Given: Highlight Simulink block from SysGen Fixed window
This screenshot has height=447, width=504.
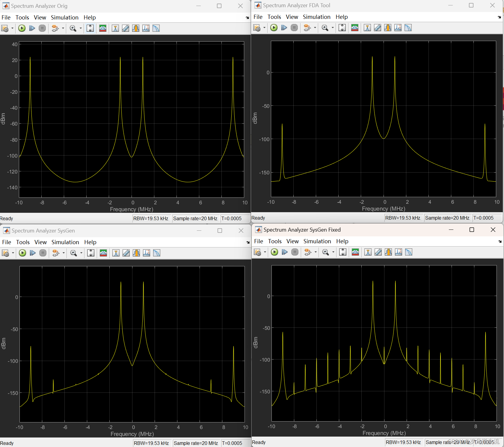Looking at the screenshot, I should click(308, 252).
